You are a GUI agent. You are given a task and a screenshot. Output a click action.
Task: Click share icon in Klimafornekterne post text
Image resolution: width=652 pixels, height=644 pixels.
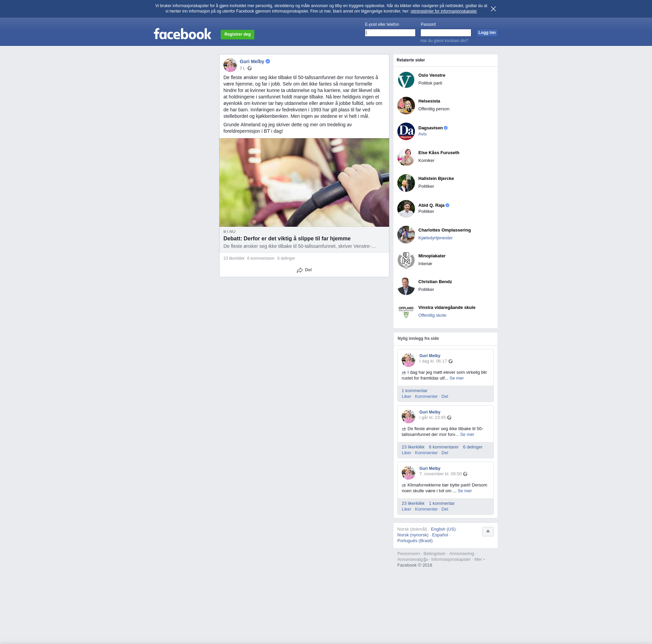click(404, 485)
